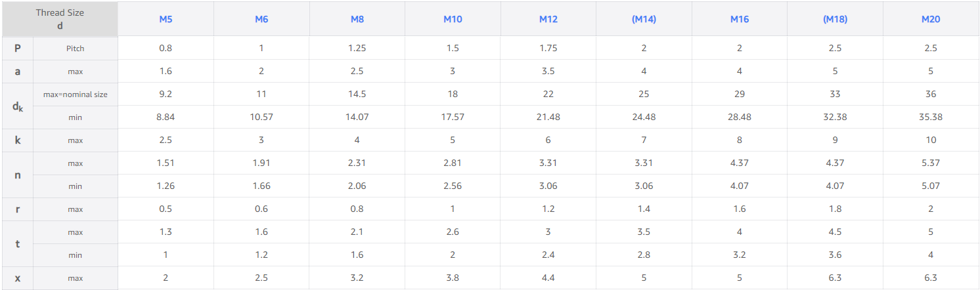
Task: Select the r max value 1.6 under M16
Action: (740, 209)
